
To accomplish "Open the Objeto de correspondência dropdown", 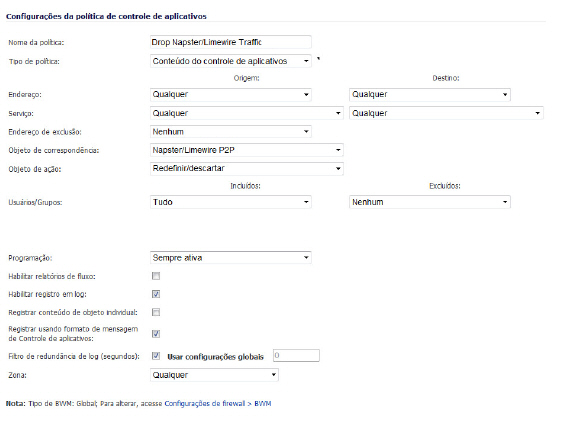I will (247, 150).
